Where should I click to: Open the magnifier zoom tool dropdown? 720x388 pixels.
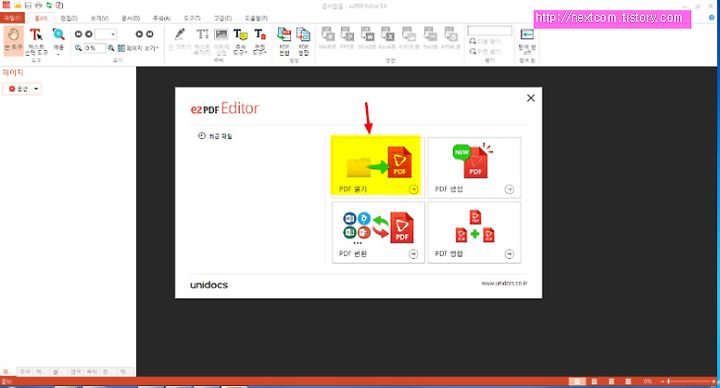58,41
